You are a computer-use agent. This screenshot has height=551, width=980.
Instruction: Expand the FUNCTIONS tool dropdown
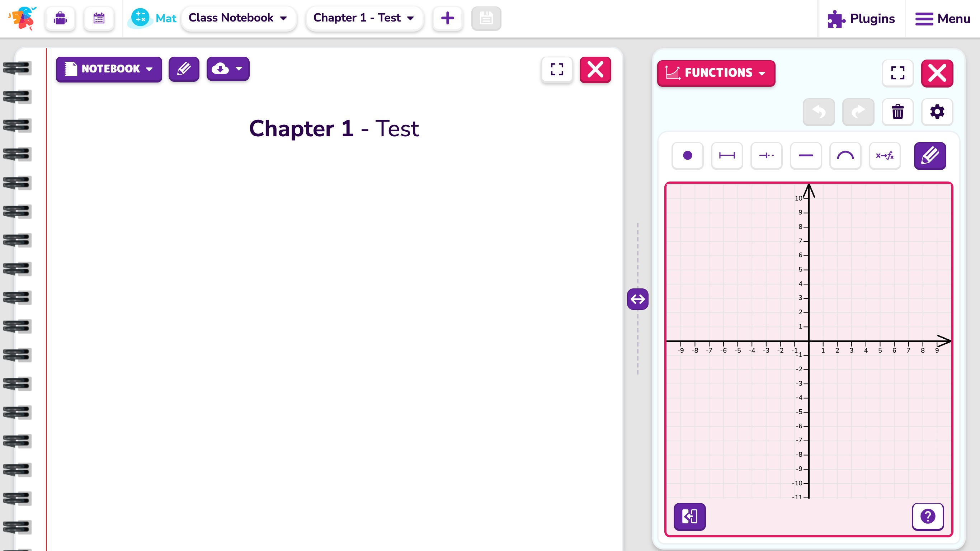point(716,73)
